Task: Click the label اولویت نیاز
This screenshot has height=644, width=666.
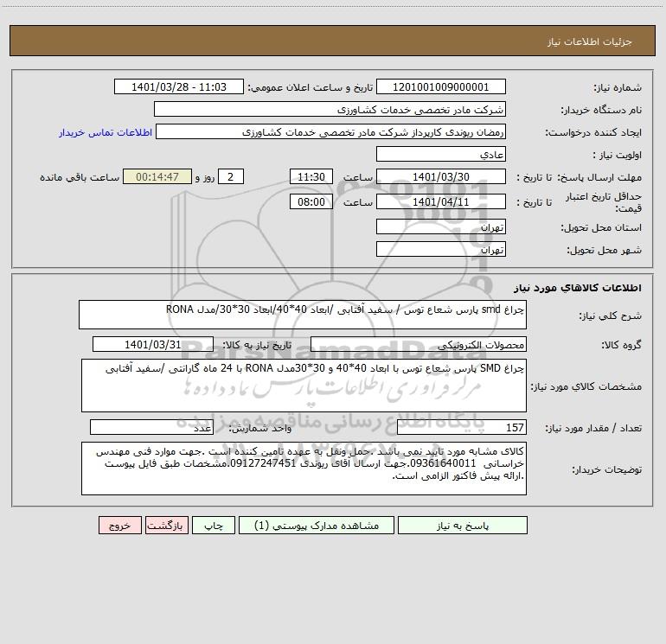Action: tap(618, 156)
